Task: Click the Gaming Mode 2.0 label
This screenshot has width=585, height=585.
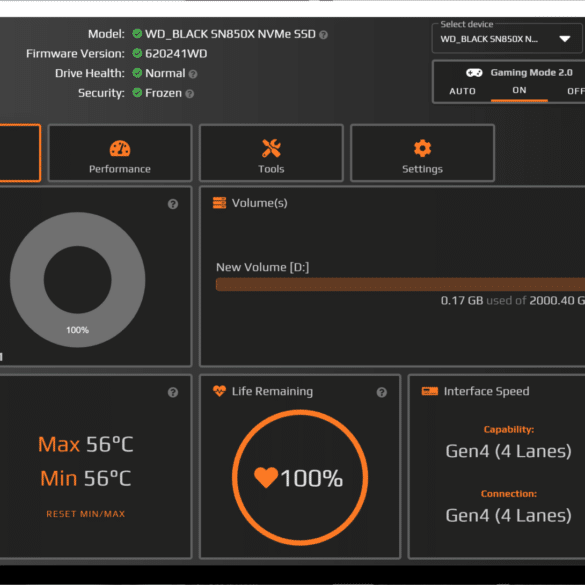Action: 531,72
